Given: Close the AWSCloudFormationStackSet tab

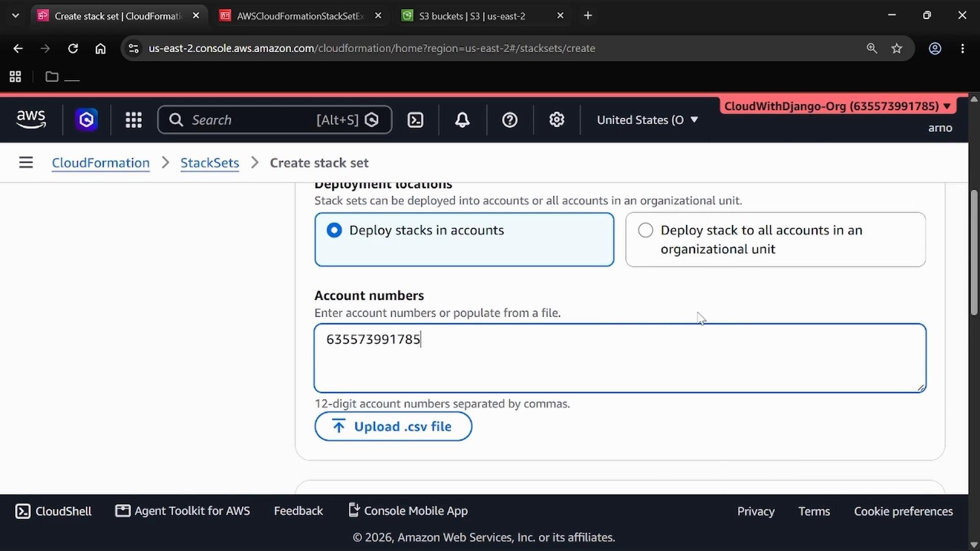Looking at the screenshot, I should pos(378,16).
